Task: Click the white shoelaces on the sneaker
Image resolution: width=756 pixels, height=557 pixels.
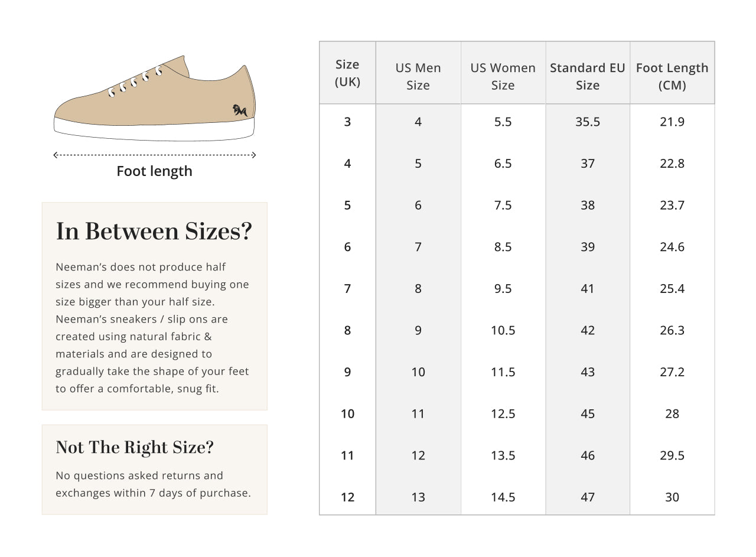Action: (135, 83)
